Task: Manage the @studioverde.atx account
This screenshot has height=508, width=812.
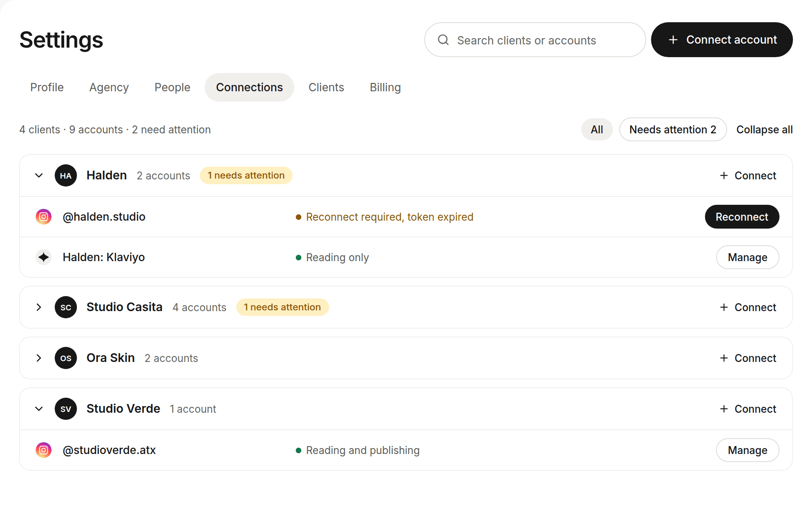Action: click(747, 450)
